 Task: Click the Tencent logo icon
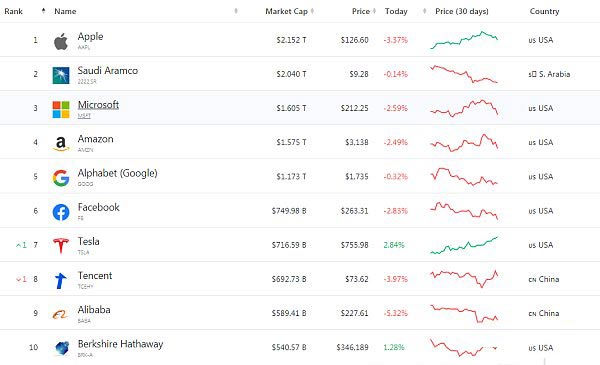click(x=60, y=280)
